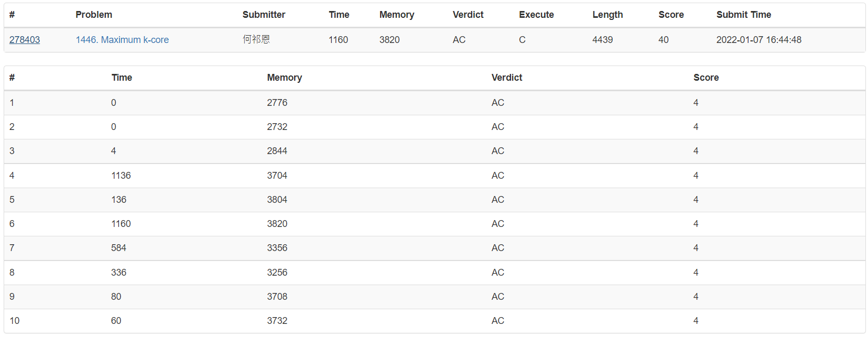Click the Verdict header in summary table
The width and height of the screenshot is (868, 337).
coord(468,15)
